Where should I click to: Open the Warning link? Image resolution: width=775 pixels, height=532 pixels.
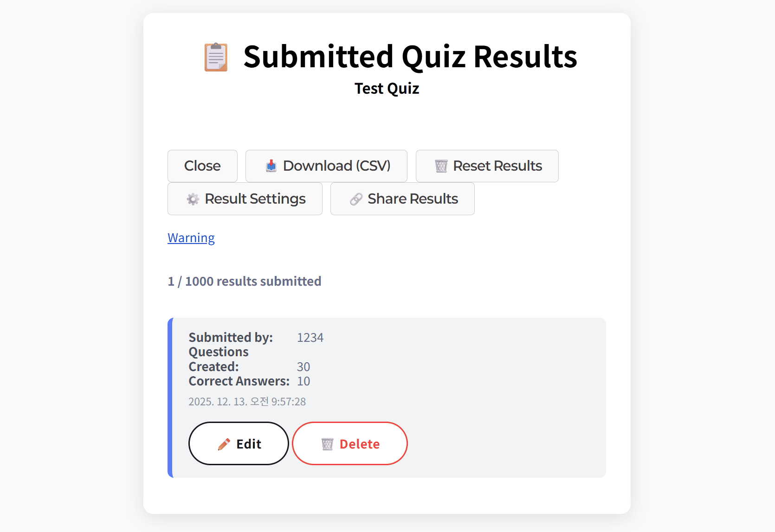tap(191, 237)
